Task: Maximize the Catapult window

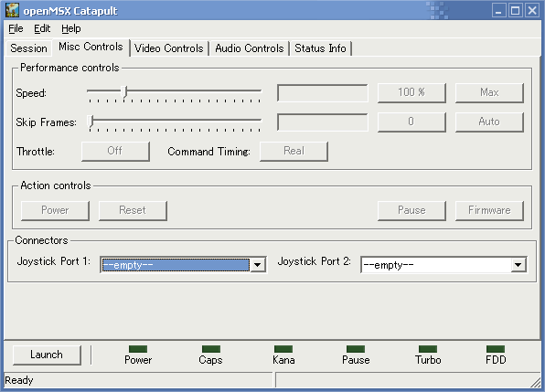Action: [x=516, y=10]
